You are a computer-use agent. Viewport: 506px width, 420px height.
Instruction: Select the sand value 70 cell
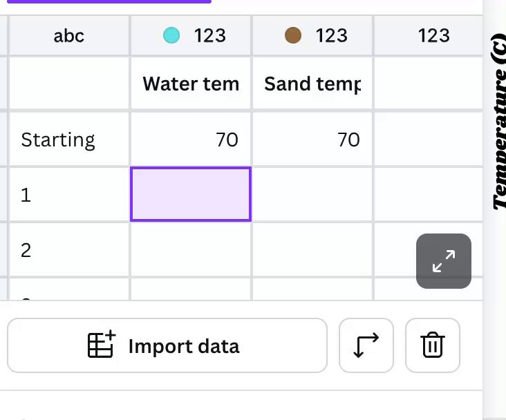pyautogui.click(x=312, y=140)
